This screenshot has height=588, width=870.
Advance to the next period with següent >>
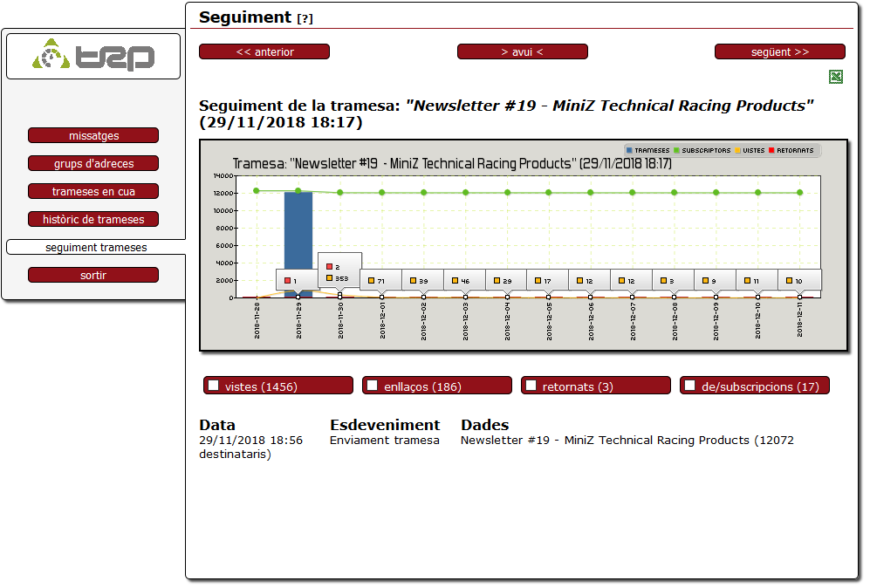780,51
